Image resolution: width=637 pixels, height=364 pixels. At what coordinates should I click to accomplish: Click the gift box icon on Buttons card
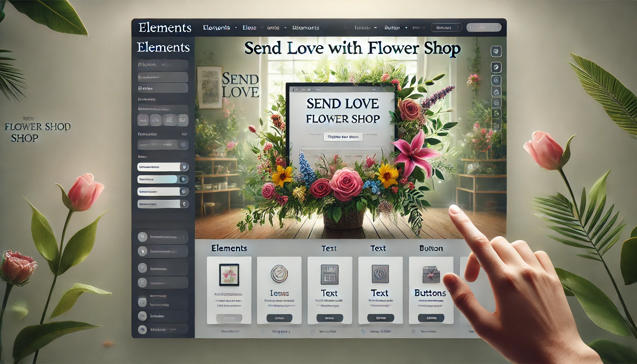(x=431, y=274)
